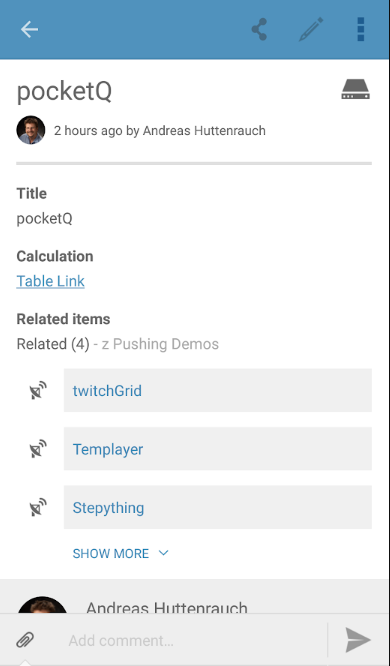Tap Andreas Huttenrauch's small avatar photo
The image size is (390, 666).
[x=31, y=130]
